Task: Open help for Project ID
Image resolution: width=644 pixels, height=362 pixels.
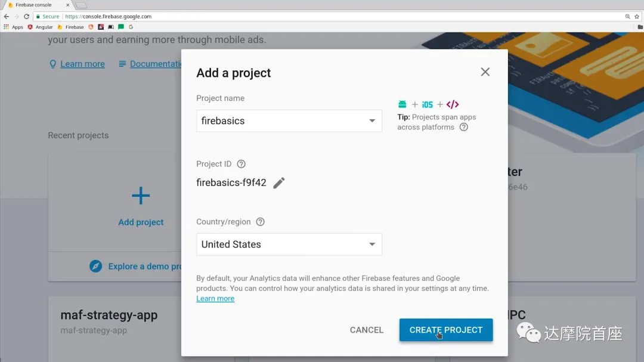Action: (x=241, y=164)
